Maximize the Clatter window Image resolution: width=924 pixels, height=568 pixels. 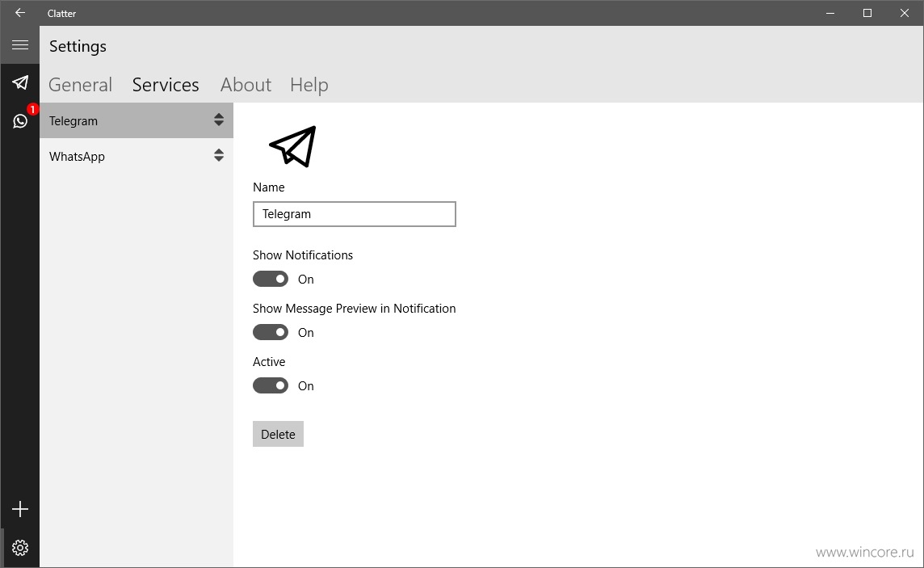click(867, 13)
